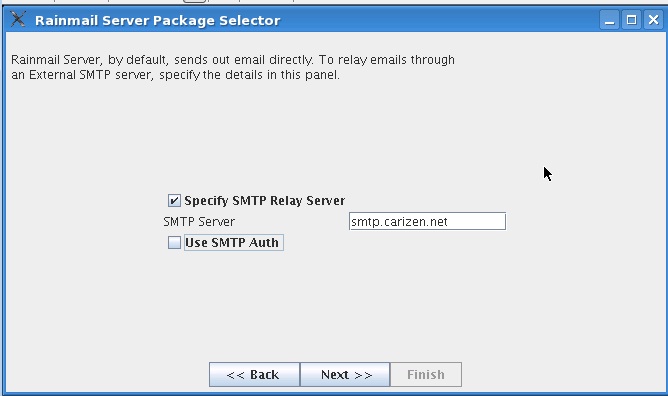Click the 'Specify SMTP Relay Server' label
The width and height of the screenshot is (668, 396).
point(265,201)
